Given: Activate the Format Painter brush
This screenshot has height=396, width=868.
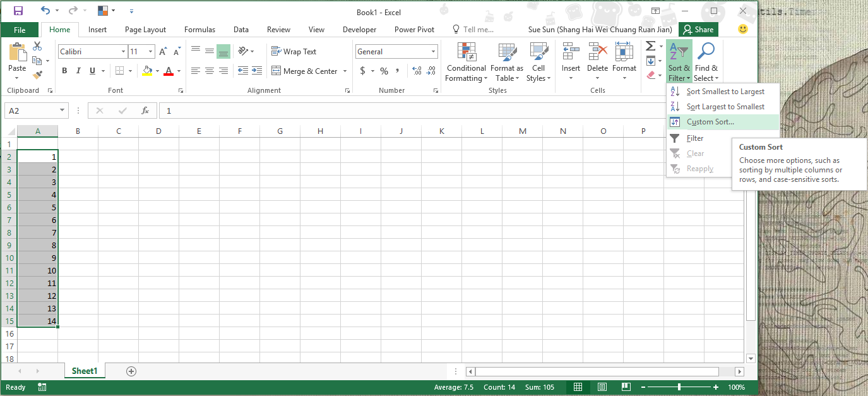Looking at the screenshot, I should (37, 75).
